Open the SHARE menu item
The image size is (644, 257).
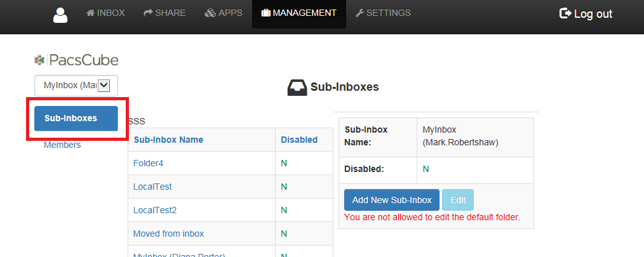164,13
